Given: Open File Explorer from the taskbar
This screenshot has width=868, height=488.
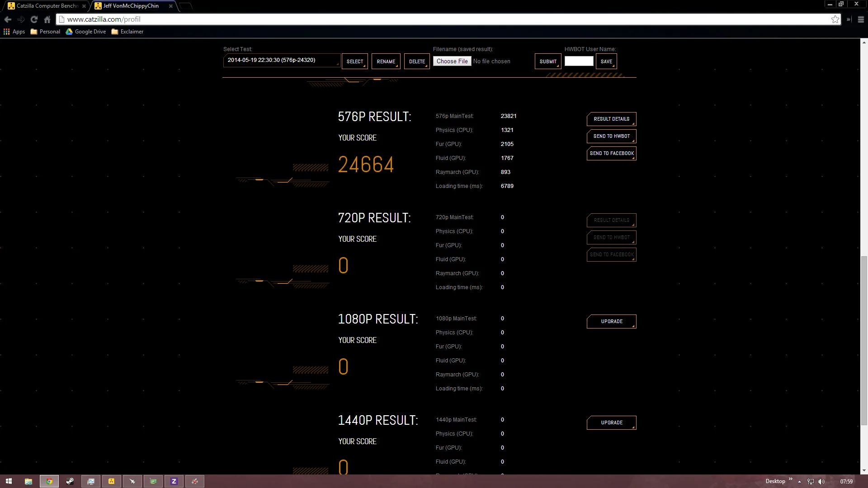Looking at the screenshot, I should point(28,481).
